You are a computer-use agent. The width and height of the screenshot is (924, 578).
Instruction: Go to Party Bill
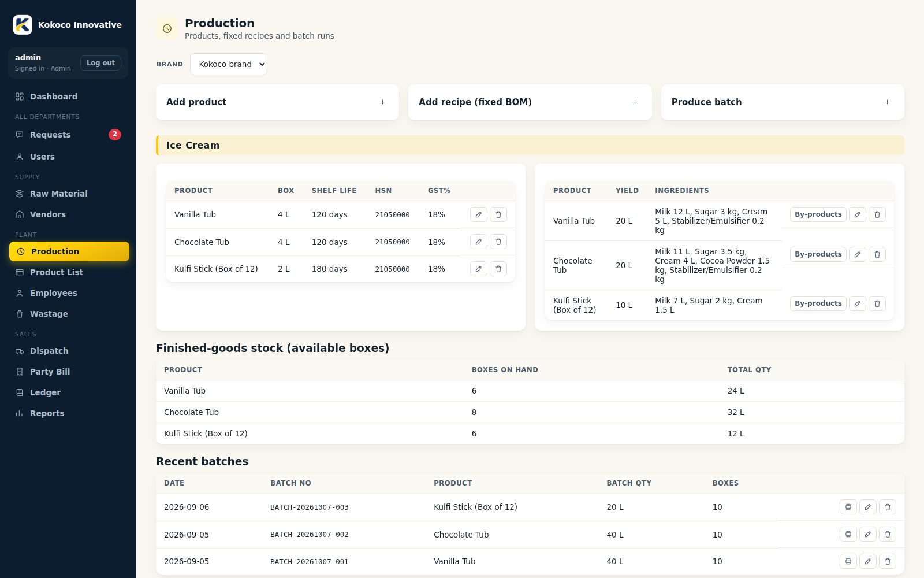pyautogui.click(x=69, y=372)
